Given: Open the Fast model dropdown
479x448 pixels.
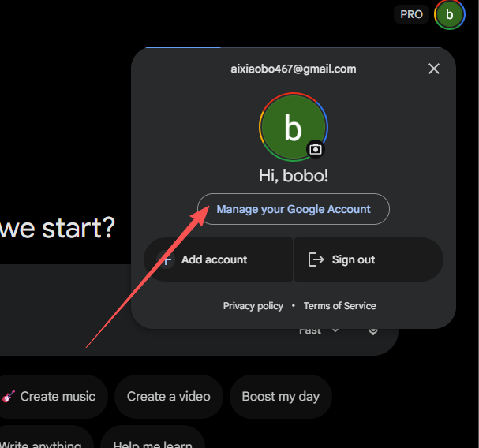Looking at the screenshot, I should 318,330.
